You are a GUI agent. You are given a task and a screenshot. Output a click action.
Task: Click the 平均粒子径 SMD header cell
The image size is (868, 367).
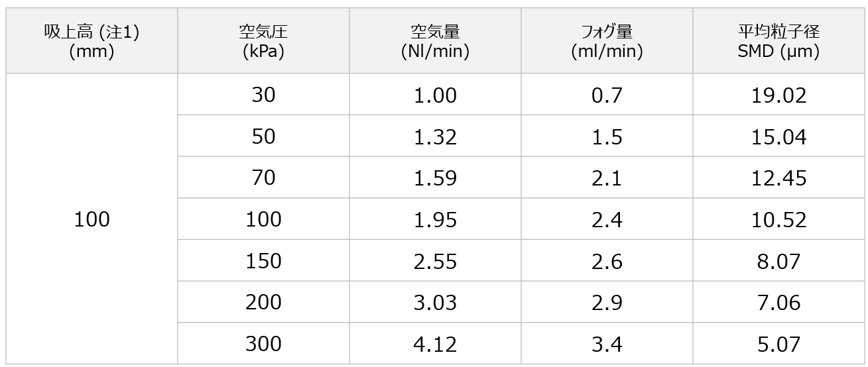pyautogui.click(x=778, y=41)
